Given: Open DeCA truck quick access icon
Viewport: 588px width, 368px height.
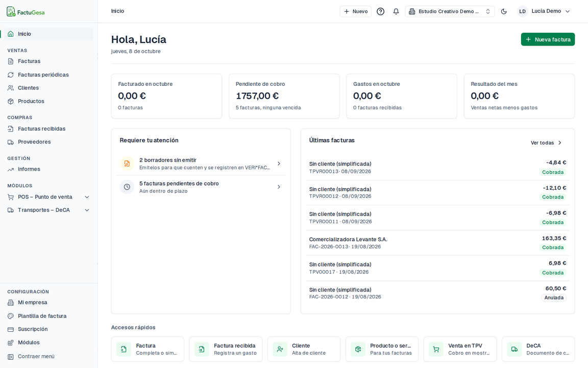Looking at the screenshot, I should [x=514, y=349].
